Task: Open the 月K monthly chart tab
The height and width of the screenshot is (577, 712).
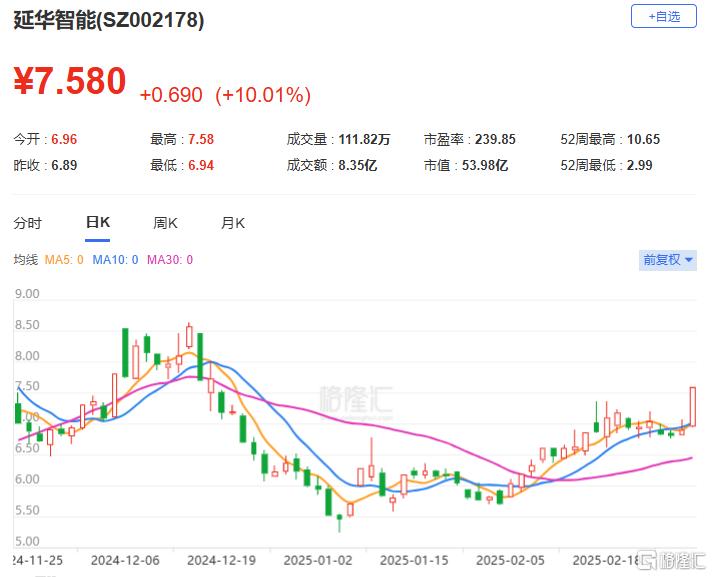Action: click(232, 223)
